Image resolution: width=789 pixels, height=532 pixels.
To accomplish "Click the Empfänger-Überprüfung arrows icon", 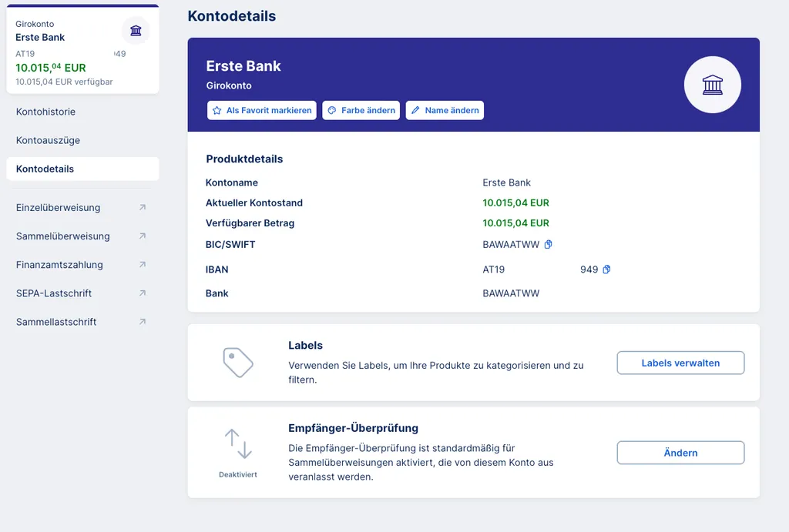I will [x=238, y=444].
